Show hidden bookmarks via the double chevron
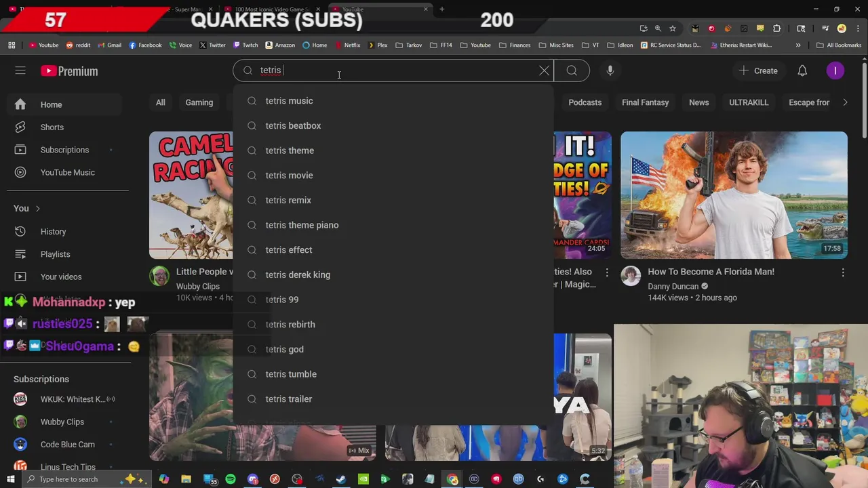This screenshot has height=488, width=868. point(798,45)
